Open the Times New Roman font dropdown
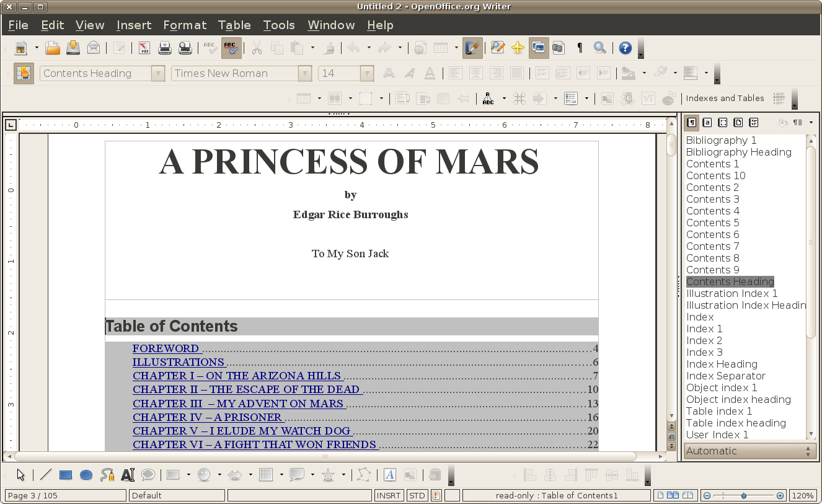 [x=304, y=73]
